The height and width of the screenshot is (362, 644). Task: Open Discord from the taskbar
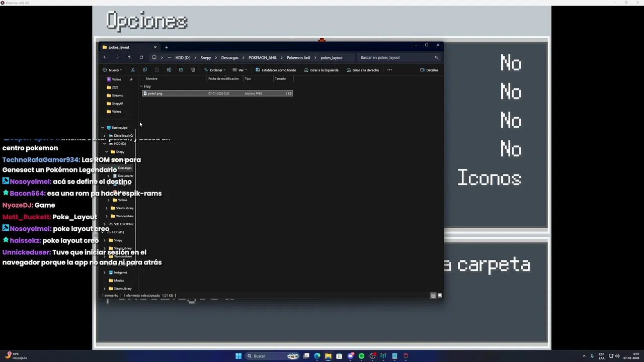[x=350, y=356]
